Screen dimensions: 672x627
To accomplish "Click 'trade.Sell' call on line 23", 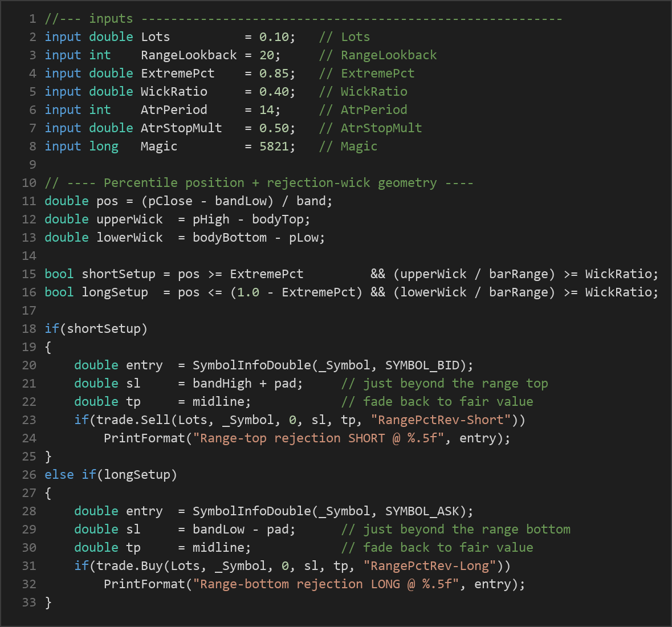I will point(133,420).
